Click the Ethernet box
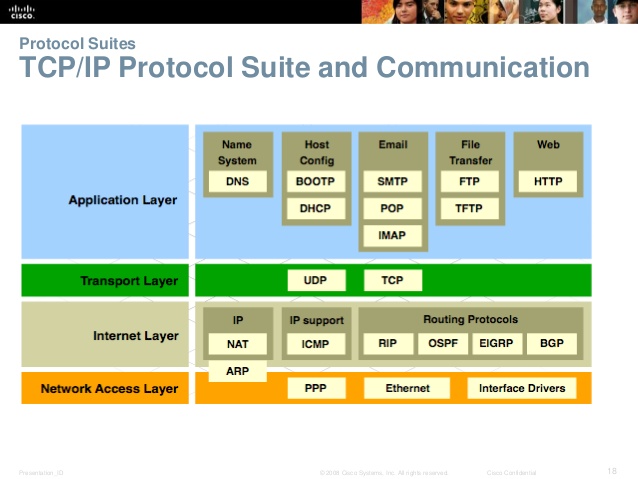Viewport: 638px width, 479px height. tap(407, 388)
